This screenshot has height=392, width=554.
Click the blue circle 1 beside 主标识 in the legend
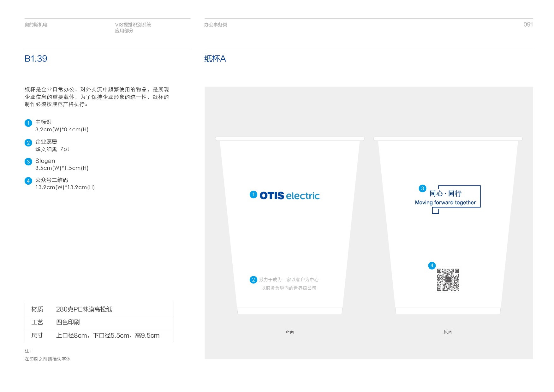pos(28,123)
